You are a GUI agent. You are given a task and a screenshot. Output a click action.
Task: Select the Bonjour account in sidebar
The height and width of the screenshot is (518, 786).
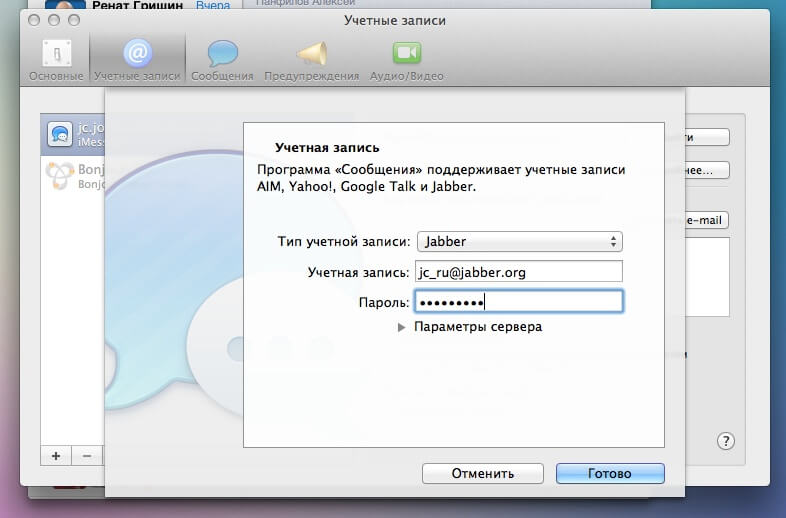click(73, 176)
